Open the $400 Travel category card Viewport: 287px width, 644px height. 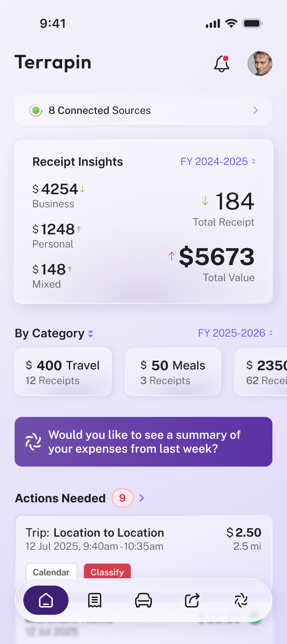tap(63, 372)
